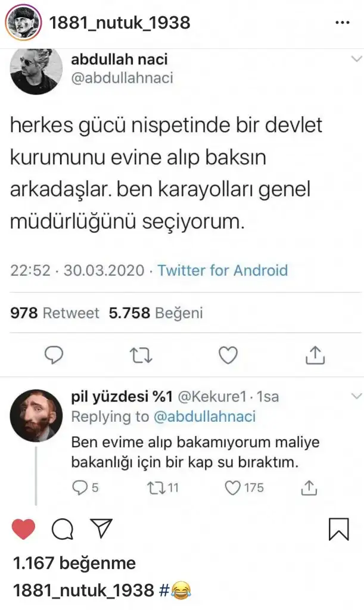View the 978 Retweet list
The height and width of the screenshot is (610, 364).
tap(55, 313)
